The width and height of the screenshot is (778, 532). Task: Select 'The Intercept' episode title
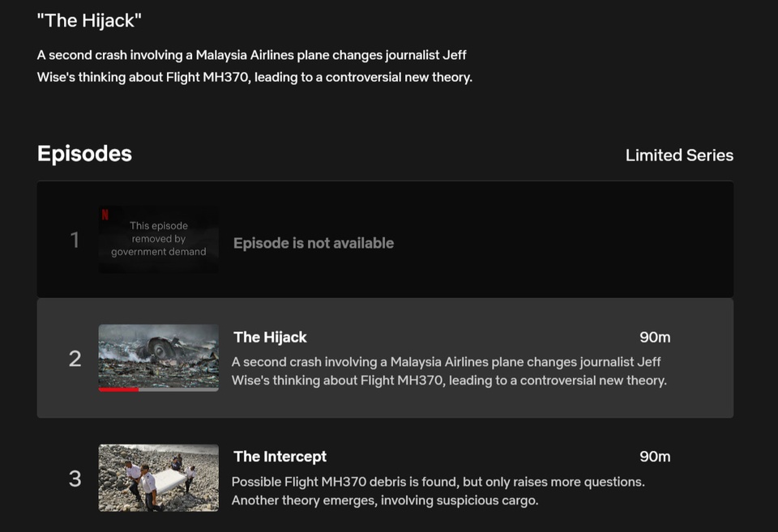tap(280, 457)
